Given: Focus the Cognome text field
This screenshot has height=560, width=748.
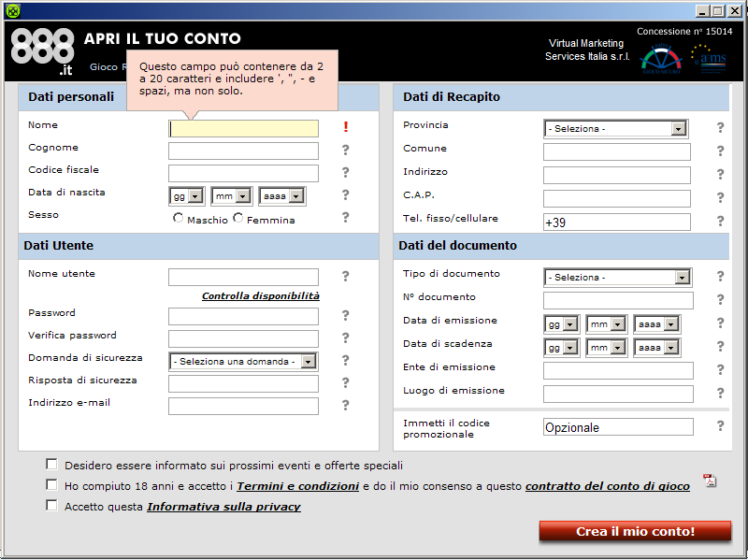Looking at the screenshot, I should (243, 151).
